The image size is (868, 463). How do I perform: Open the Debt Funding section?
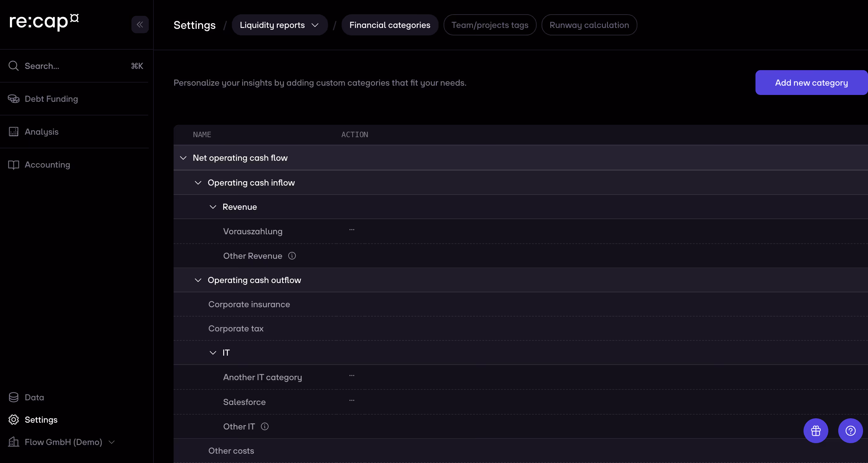tap(51, 99)
